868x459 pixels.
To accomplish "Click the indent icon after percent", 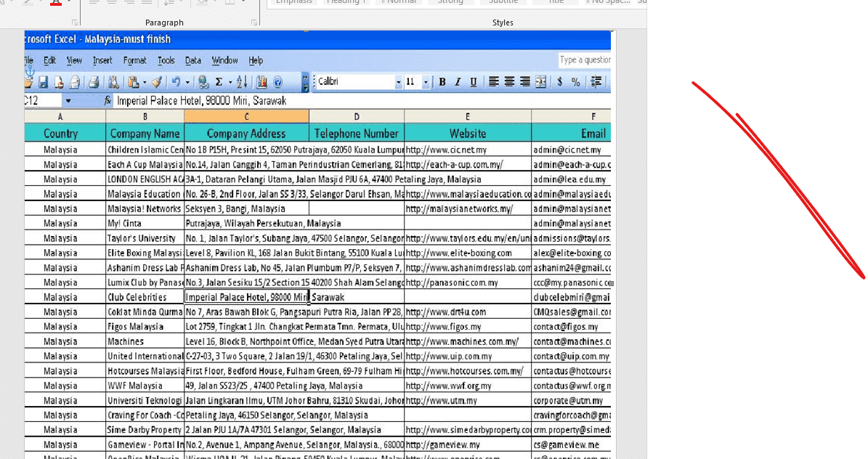I will point(596,82).
